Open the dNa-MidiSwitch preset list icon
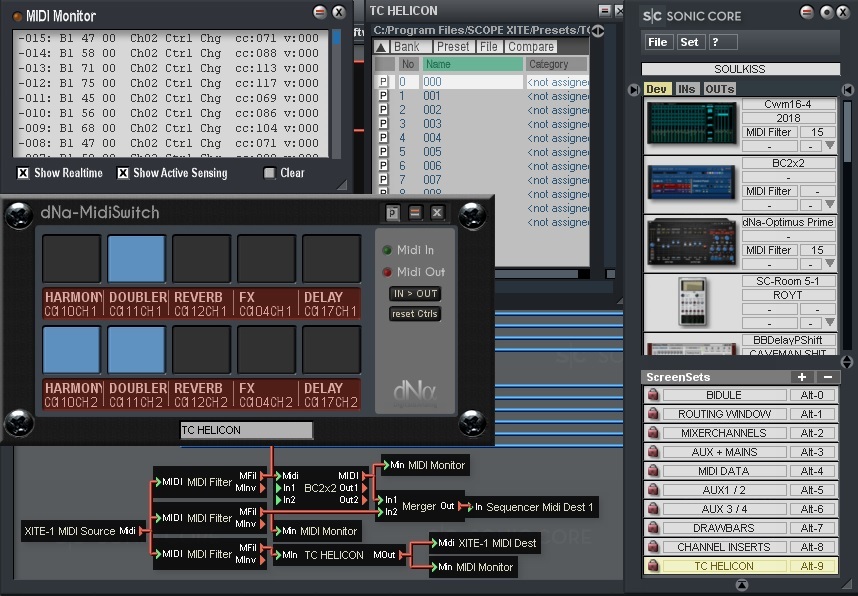This screenshot has width=858, height=596. pos(393,212)
